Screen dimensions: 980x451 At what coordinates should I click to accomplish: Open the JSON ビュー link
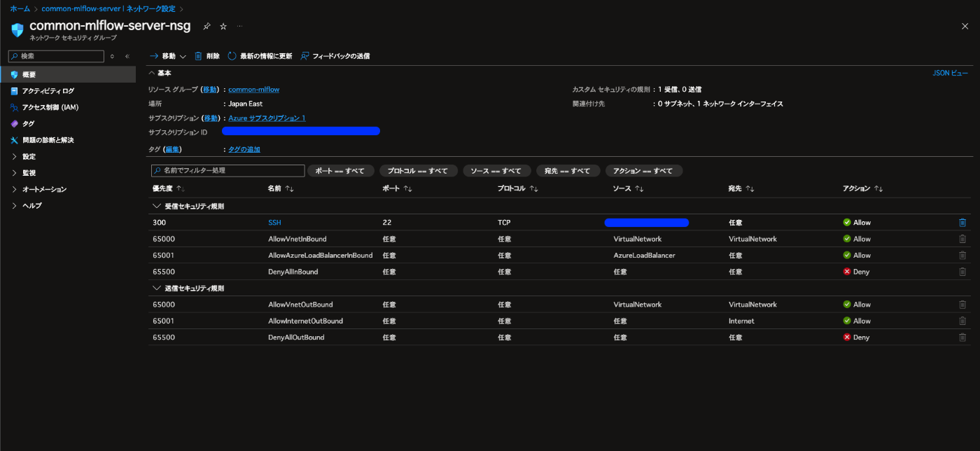coord(951,73)
